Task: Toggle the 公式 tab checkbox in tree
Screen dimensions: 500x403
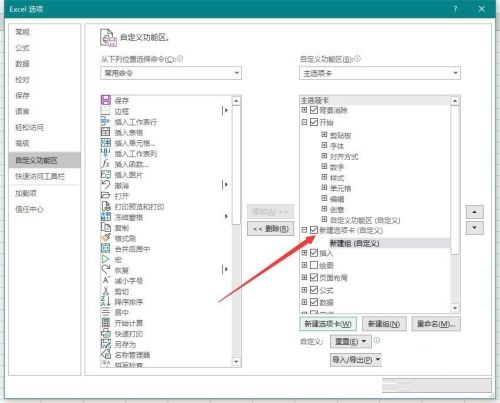Action: point(314,290)
